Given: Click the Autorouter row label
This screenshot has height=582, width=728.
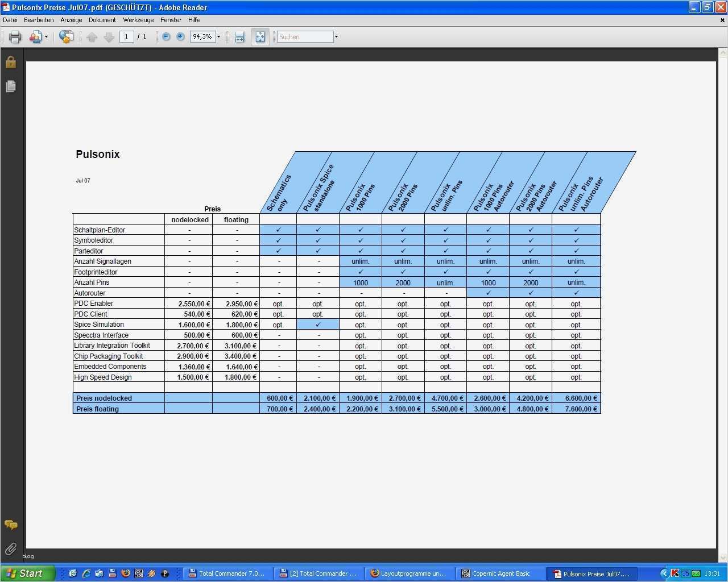Looking at the screenshot, I should (90, 293).
